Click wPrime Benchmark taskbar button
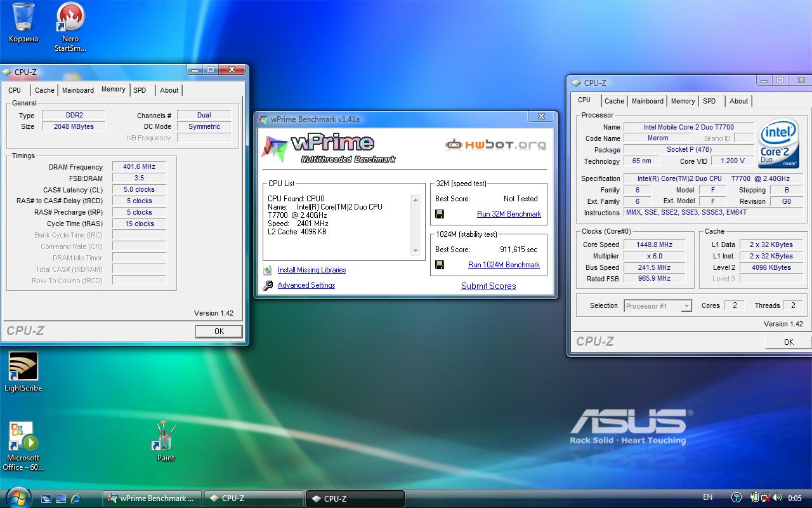This screenshot has width=812, height=508. pyautogui.click(x=152, y=498)
